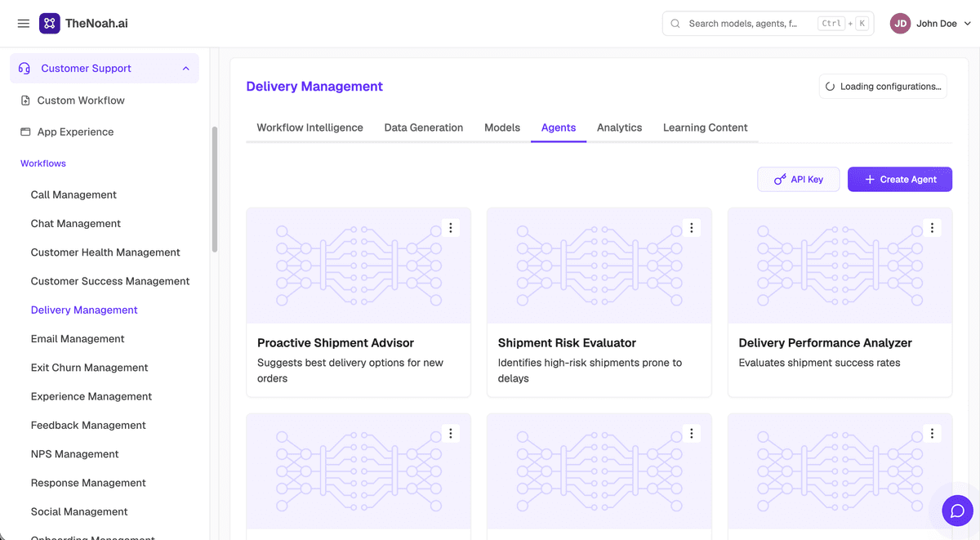Open Feedback Management workflow
980x540 pixels.
coord(88,426)
